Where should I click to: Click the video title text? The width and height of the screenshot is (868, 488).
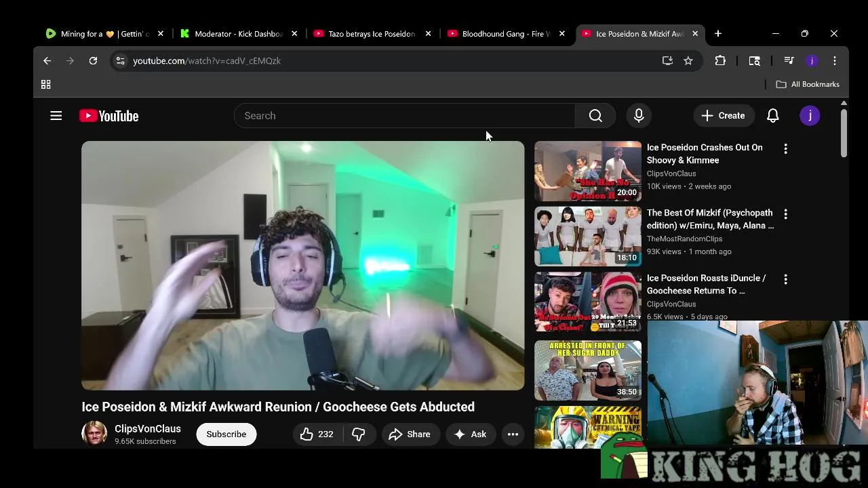point(278,407)
